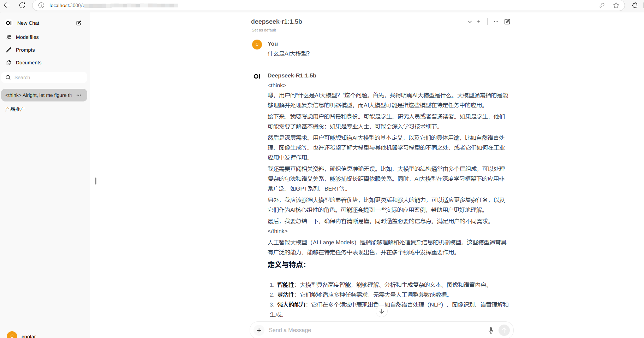
Task: Click the opening <think> tag text
Action: tap(277, 86)
